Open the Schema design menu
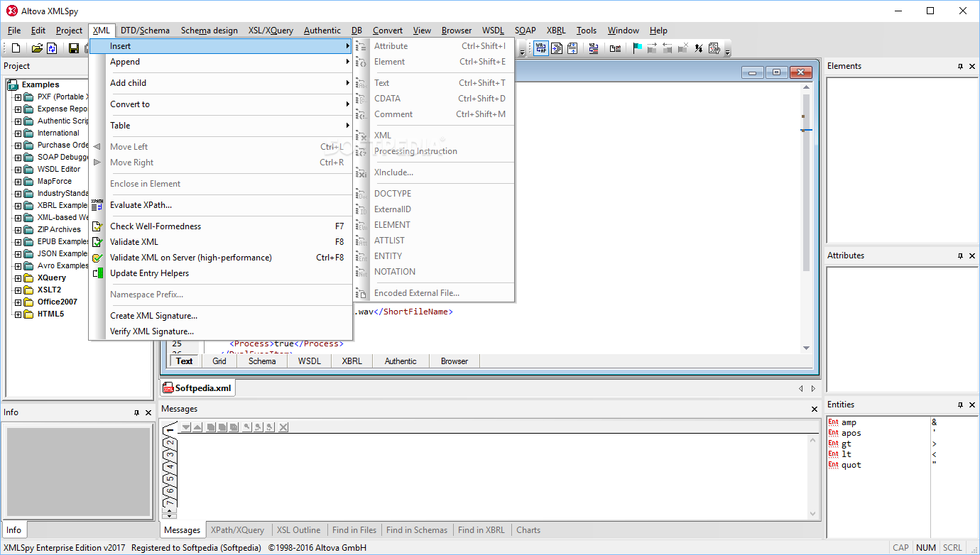Viewport: 980px width, 555px height. (x=209, y=31)
